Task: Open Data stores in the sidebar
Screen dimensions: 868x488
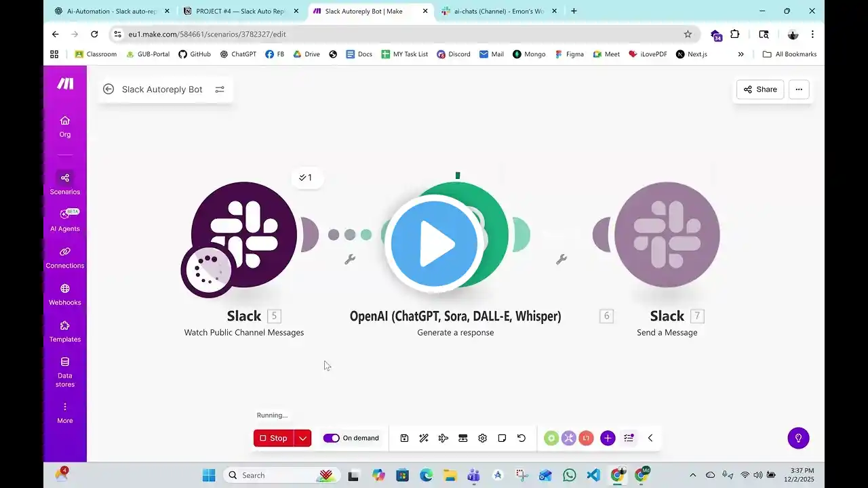Action: pyautogui.click(x=65, y=372)
